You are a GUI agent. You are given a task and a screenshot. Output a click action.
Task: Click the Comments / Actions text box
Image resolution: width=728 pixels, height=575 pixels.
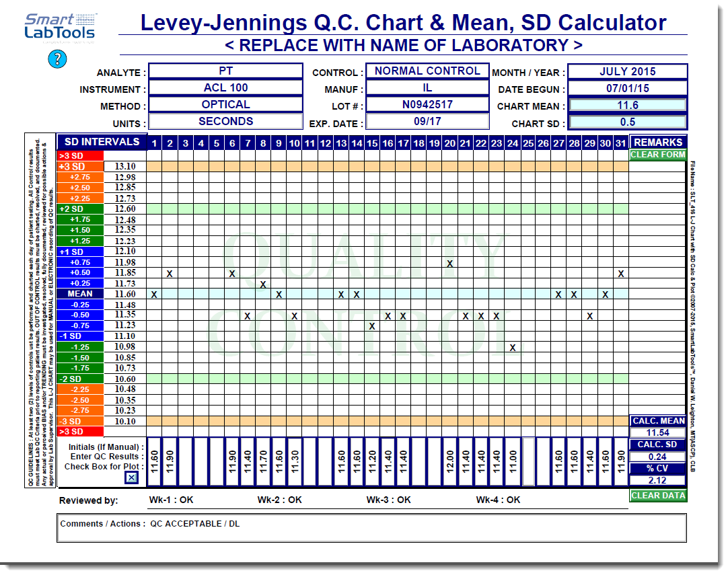[371, 528]
